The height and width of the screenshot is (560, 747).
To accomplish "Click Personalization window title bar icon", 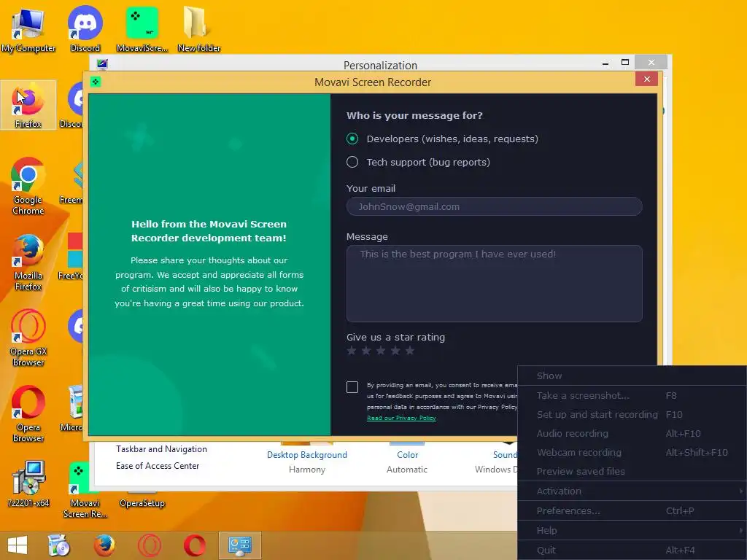I will click(102, 64).
